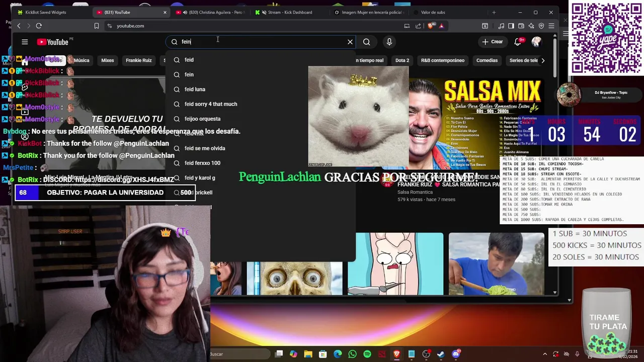
Task: Select 'feid sorry 4 that much' suggestion
Action: click(261, 104)
